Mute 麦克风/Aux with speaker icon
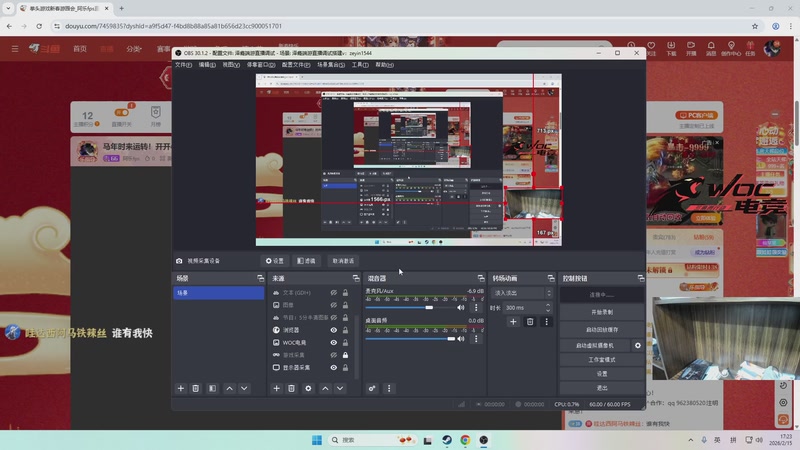Screen dimensions: 800x450 (x=461, y=308)
